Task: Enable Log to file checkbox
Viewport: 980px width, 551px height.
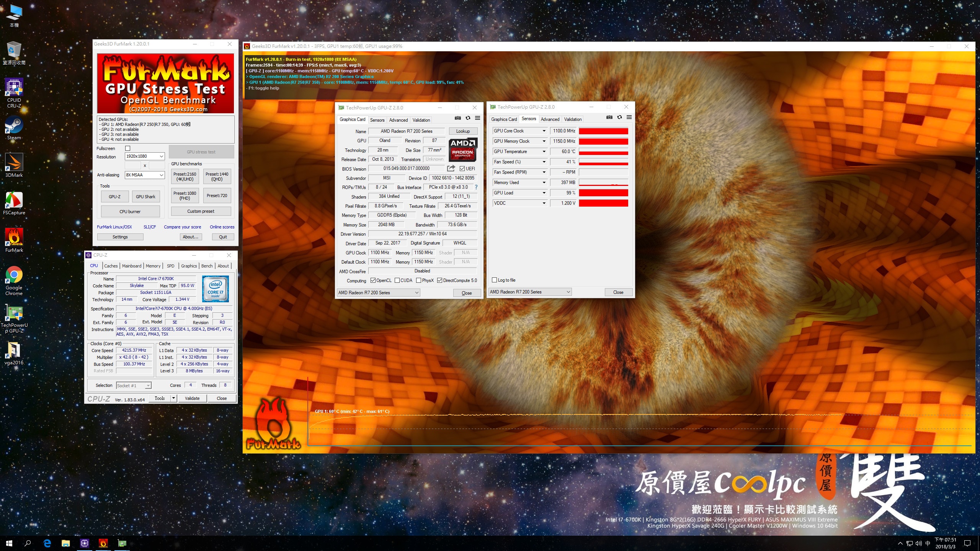Action: pos(494,280)
